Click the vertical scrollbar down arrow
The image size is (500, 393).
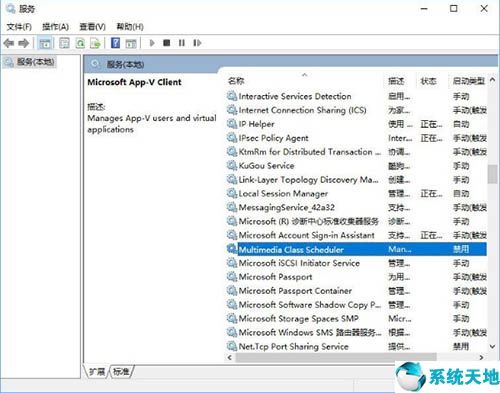pos(492,347)
